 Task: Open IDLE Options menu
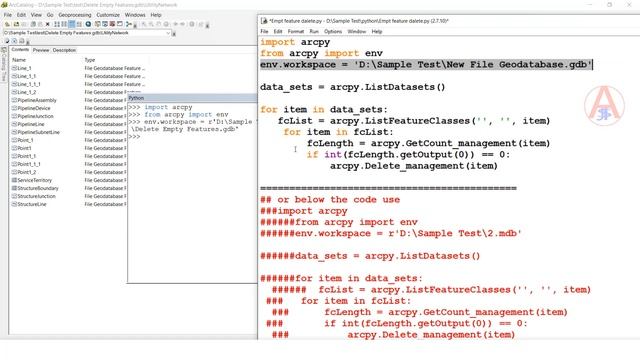(x=333, y=31)
